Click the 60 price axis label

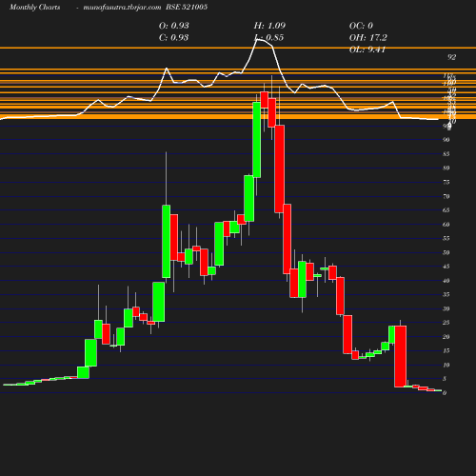tap(446, 225)
